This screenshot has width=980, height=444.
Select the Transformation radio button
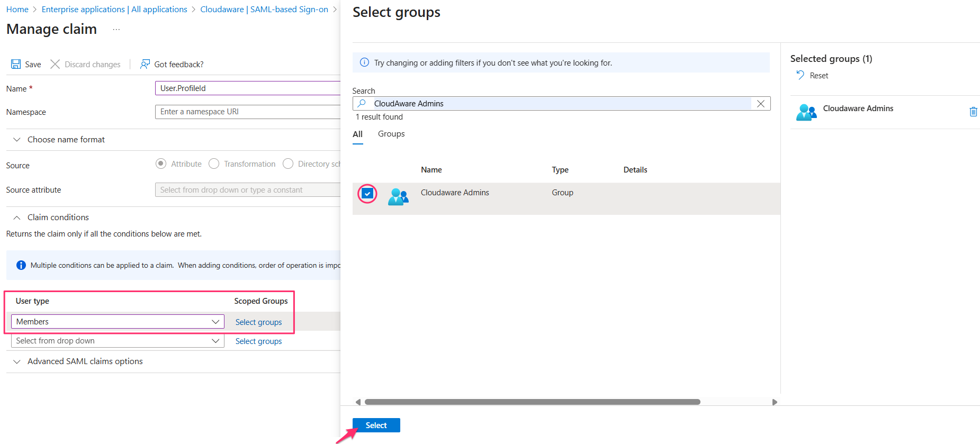[214, 164]
